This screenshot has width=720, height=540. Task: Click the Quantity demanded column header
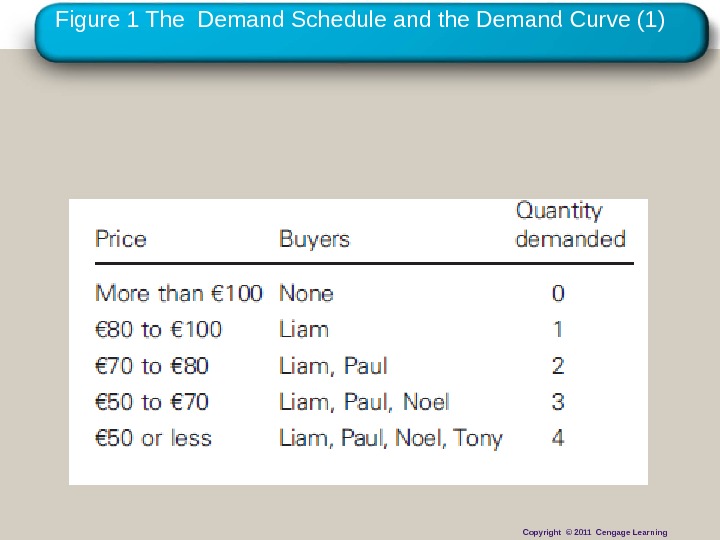pos(570,225)
